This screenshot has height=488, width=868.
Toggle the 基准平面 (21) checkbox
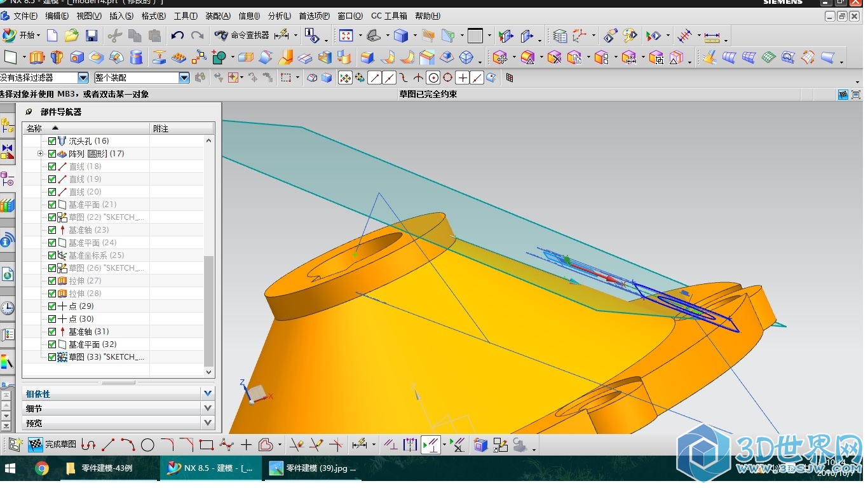click(52, 205)
